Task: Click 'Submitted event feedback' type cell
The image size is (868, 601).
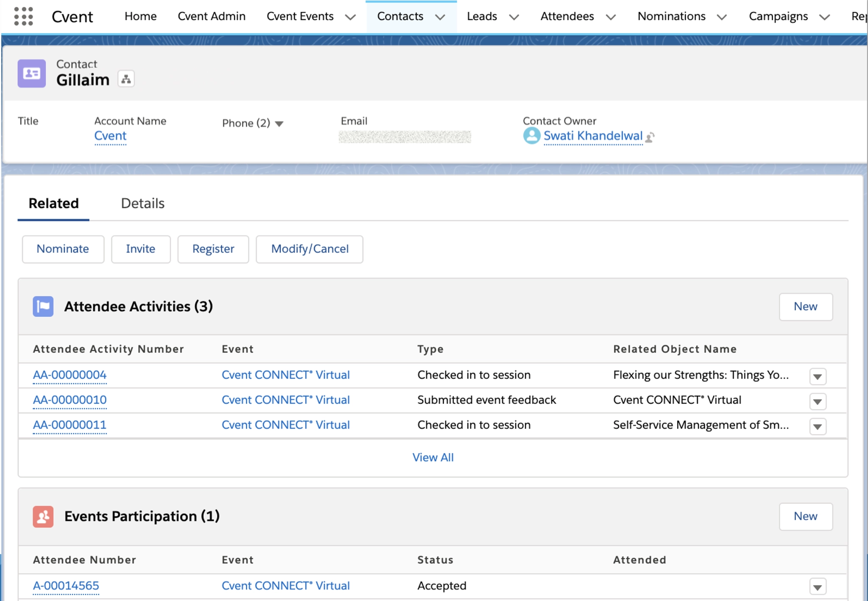Action: (x=487, y=400)
